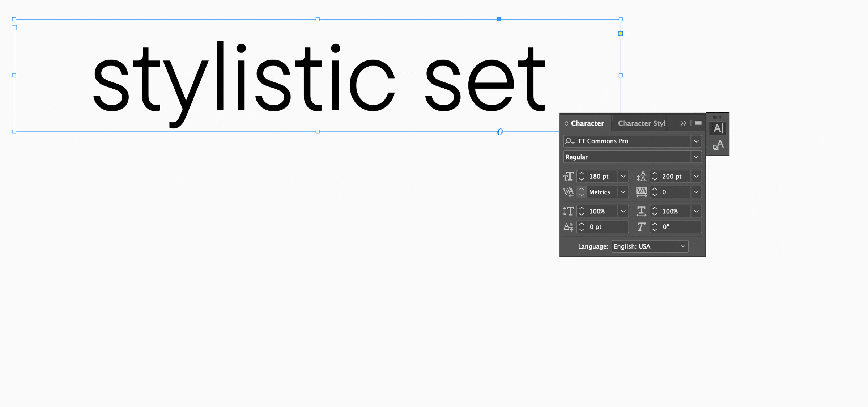Screen dimensions: 868x407
Task: Switch to the Character Styles tab
Action: pyautogui.click(x=642, y=123)
